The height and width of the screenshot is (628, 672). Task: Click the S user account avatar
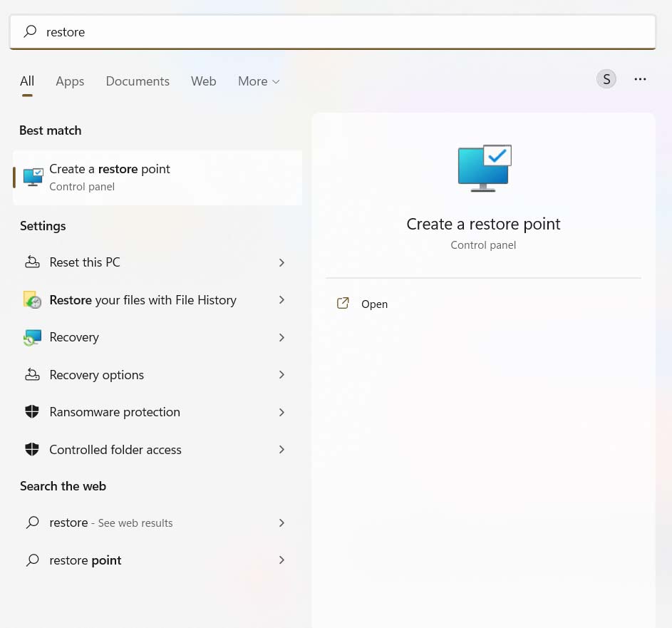(606, 78)
